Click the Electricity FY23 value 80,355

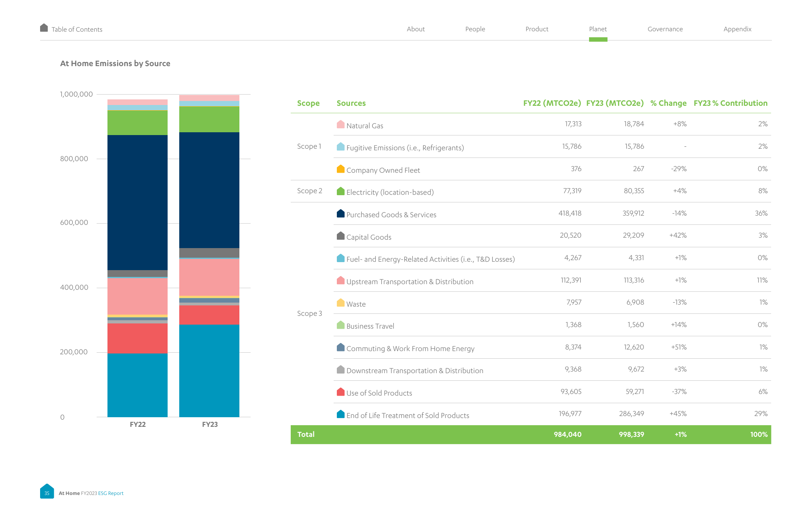pos(634,191)
